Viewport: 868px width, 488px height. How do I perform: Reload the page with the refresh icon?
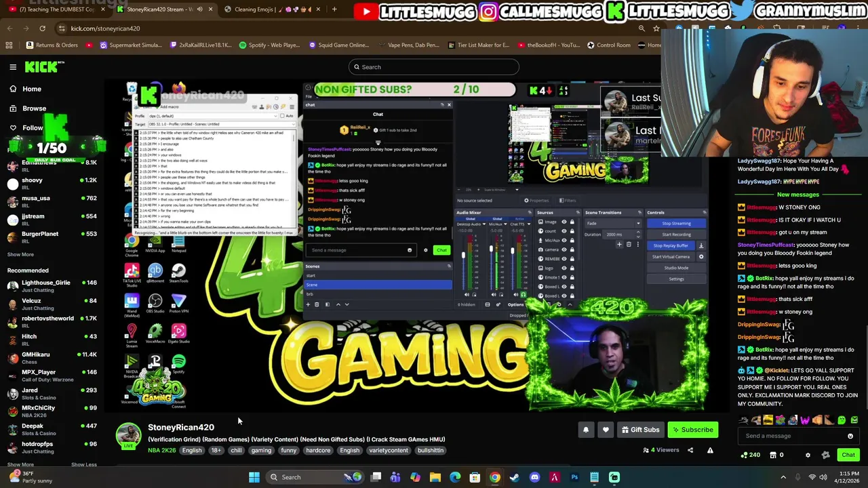42,28
